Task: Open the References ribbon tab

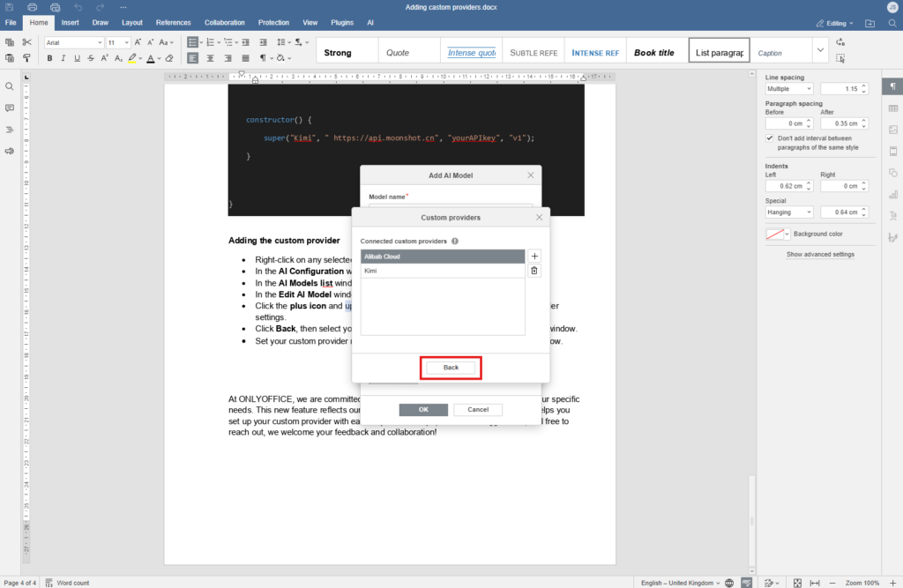Action: pos(173,22)
